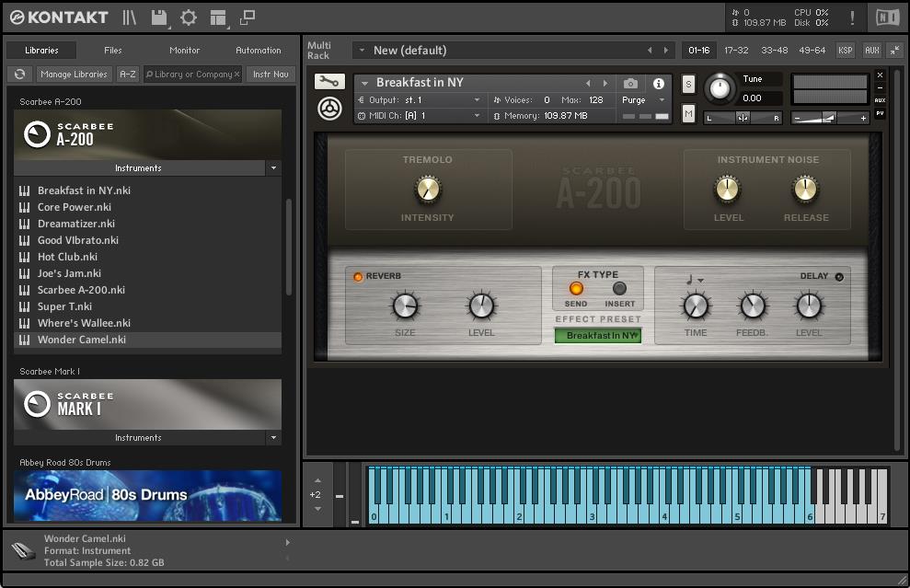910x588 pixels.
Task: Switch to the Files tab
Action: click(112, 51)
